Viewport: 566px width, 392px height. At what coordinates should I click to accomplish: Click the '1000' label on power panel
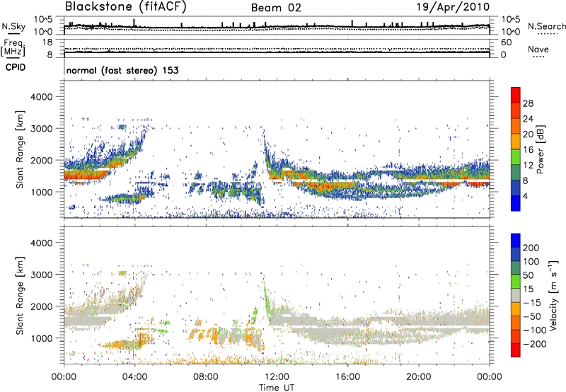click(x=41, y=192)
